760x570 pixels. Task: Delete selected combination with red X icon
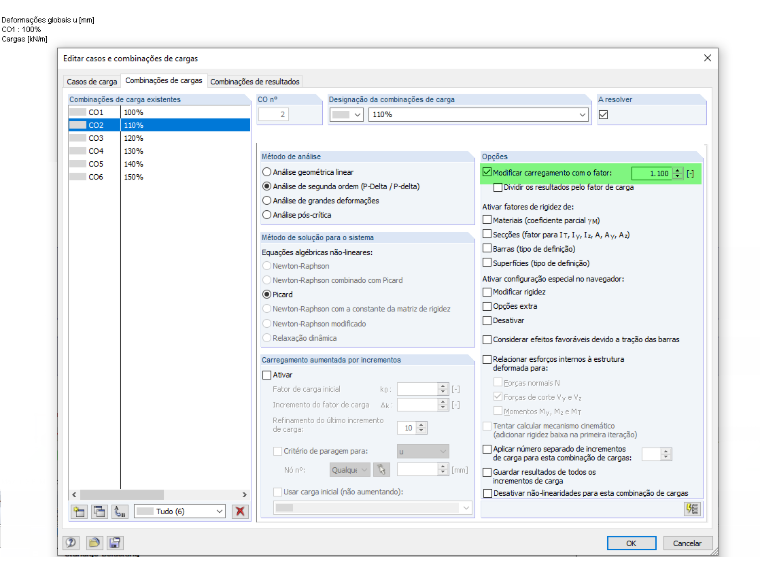point(240,511)
